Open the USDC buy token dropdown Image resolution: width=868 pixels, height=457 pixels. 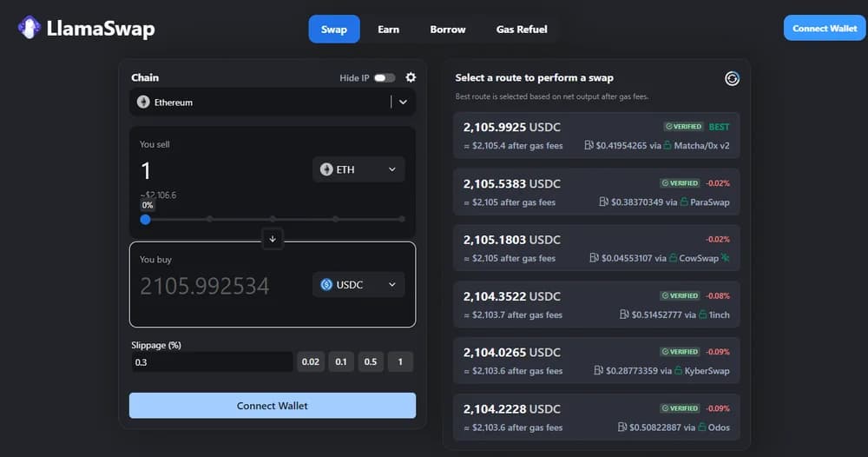(x=358, y=284)
